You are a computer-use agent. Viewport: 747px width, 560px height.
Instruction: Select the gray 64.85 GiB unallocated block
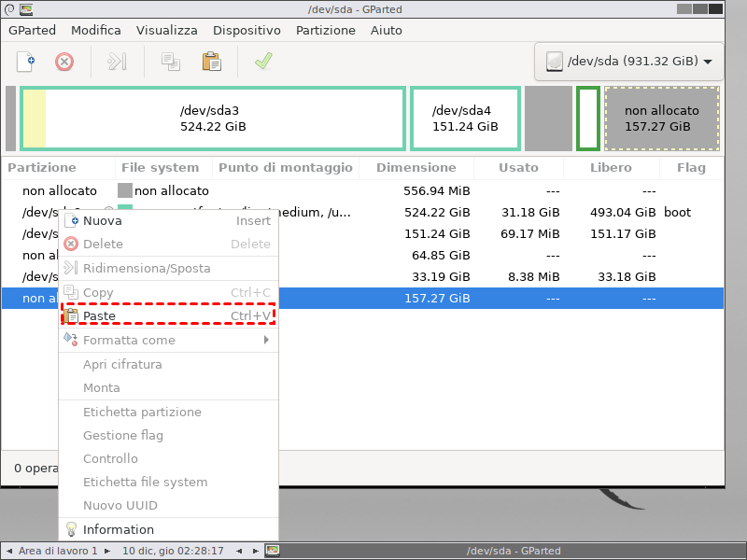548,119
